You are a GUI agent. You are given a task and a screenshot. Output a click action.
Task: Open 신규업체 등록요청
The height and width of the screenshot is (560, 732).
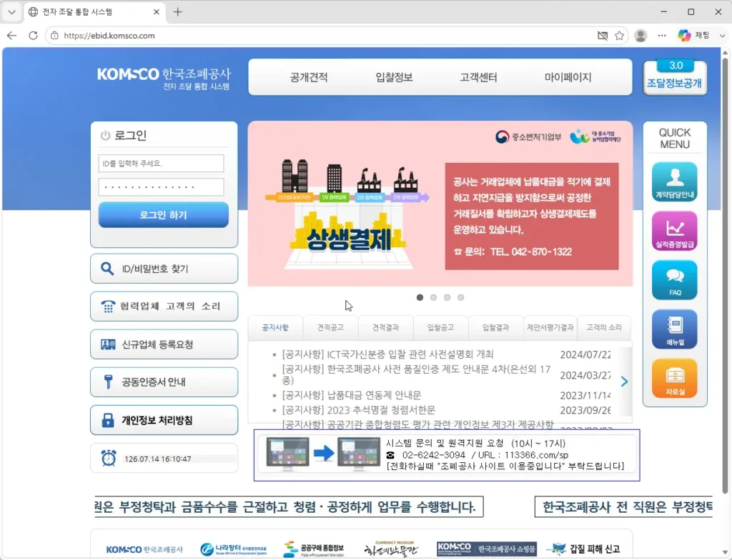click(x=164, y=344)
